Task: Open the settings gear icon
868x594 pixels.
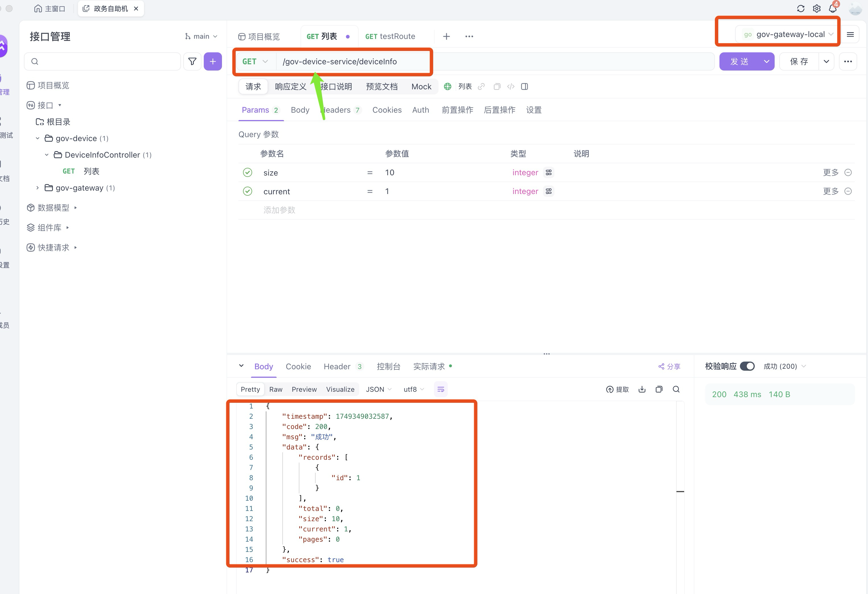Action: (x=816, y=9)
